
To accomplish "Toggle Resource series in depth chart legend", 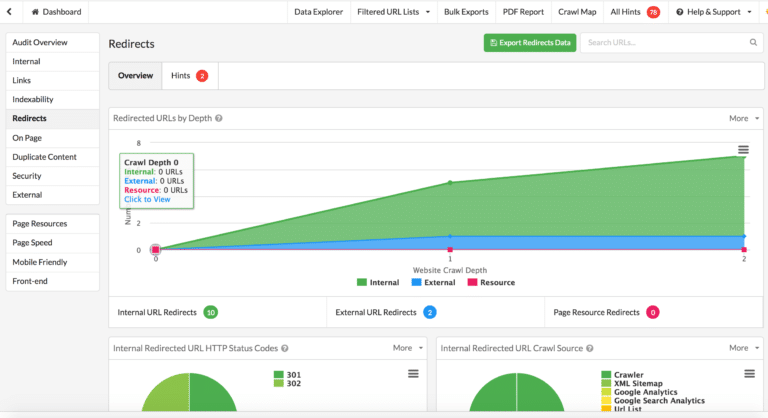I will click(x=491, y=282).
